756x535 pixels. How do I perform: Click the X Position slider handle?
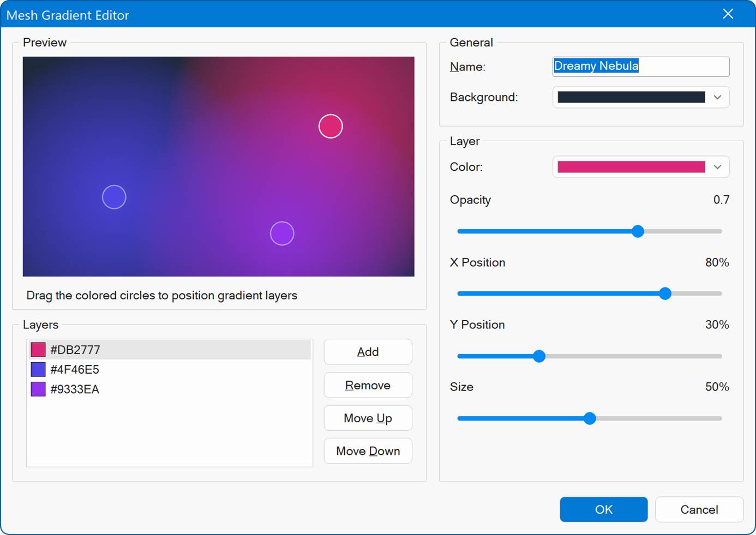tap(665, 293)
